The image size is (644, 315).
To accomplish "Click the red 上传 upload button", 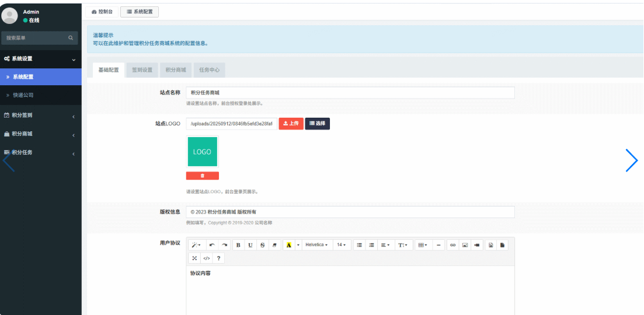I will pyautogui.click(x=291, y=124).
